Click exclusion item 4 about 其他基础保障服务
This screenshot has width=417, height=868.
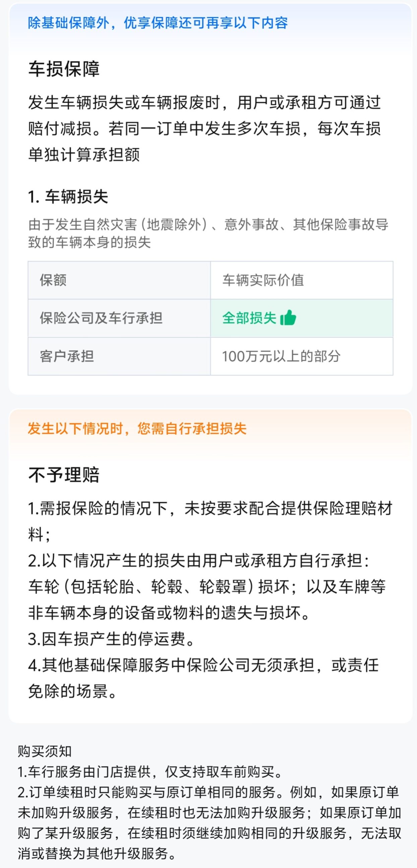(203, 678)
